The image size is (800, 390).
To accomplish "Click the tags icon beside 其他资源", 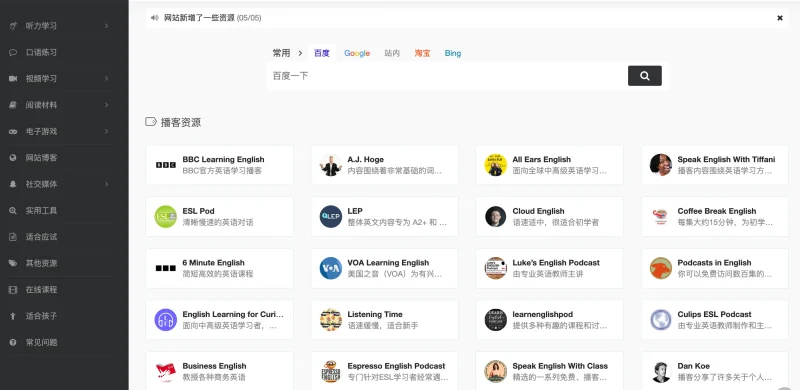I will click(13, 263).
